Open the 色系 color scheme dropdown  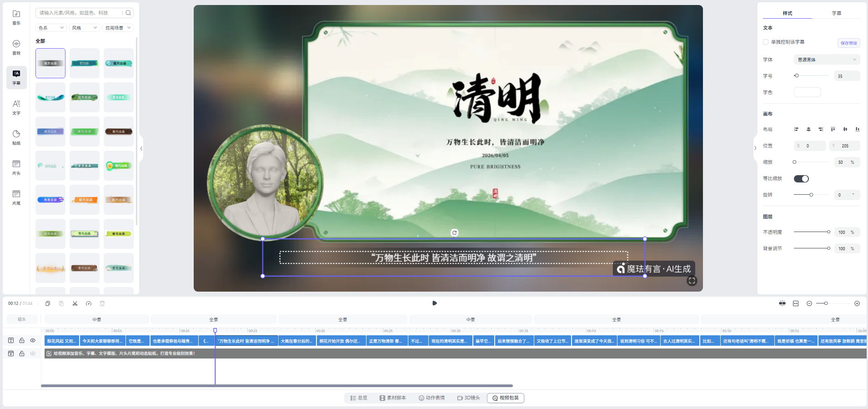(51, 28)
